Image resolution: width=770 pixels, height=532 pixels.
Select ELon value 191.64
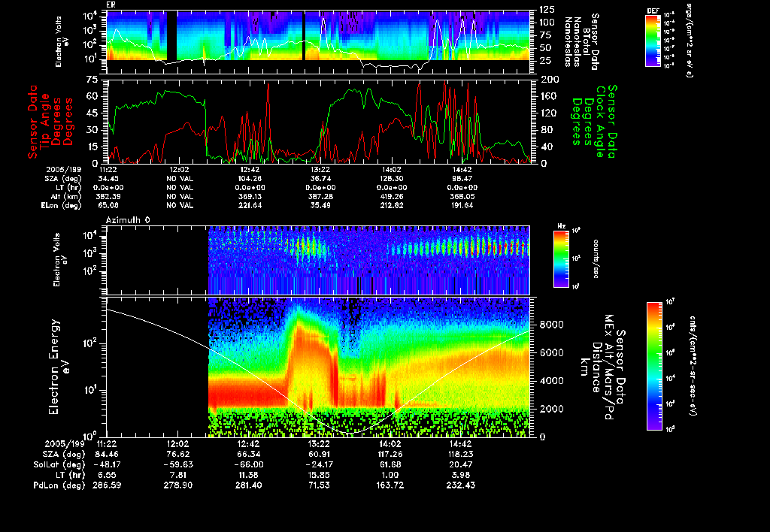coord(462,205)
